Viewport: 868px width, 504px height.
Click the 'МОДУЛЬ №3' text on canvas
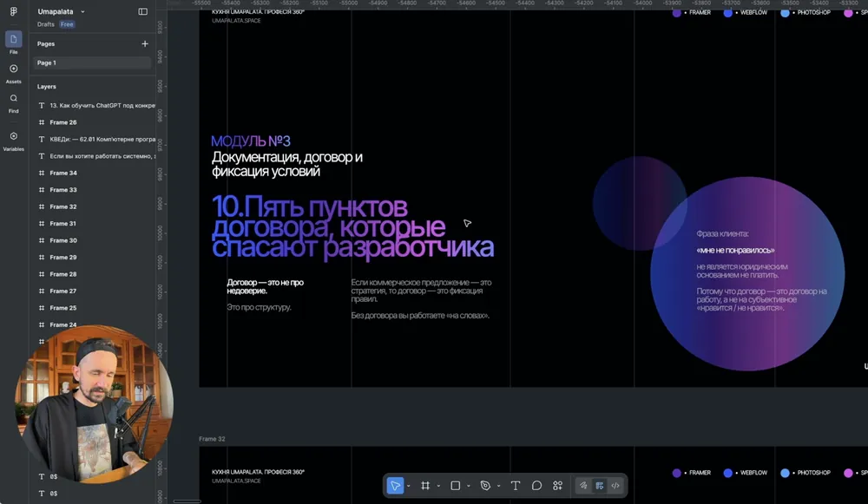251,141
